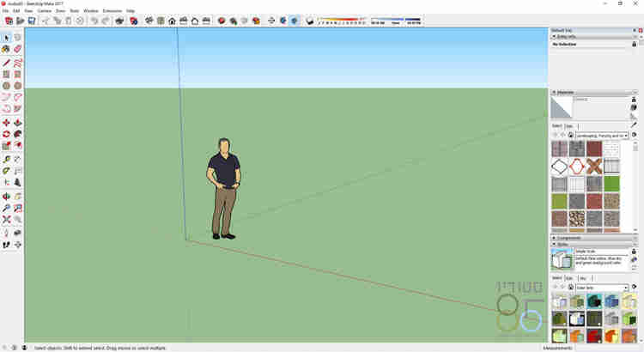Viewport: 644px width, 352px height.
Task: Open the Extensions menu
Action: (112, 10)
